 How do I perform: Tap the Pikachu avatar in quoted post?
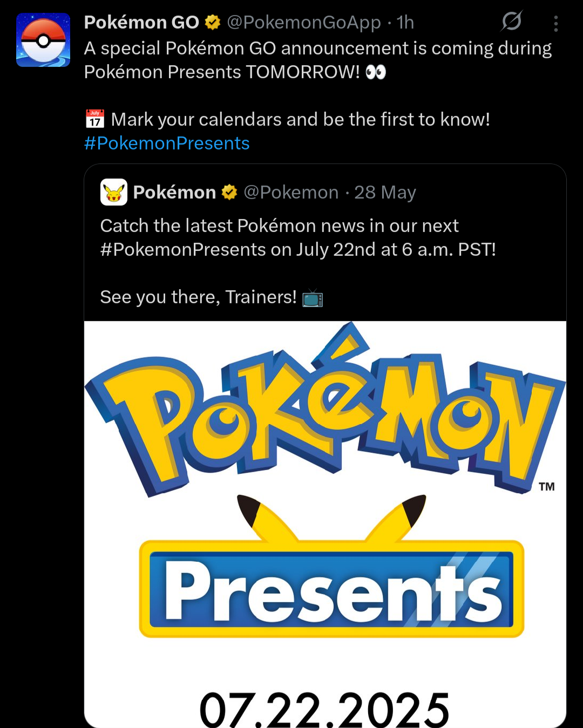(114, 192)
